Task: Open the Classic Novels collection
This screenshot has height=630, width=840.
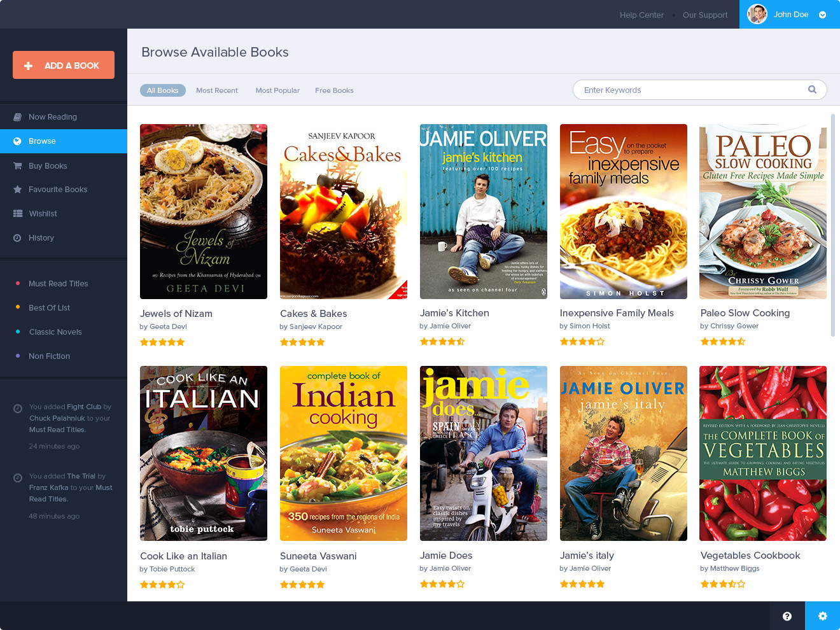Action: (x=55, y=332)
